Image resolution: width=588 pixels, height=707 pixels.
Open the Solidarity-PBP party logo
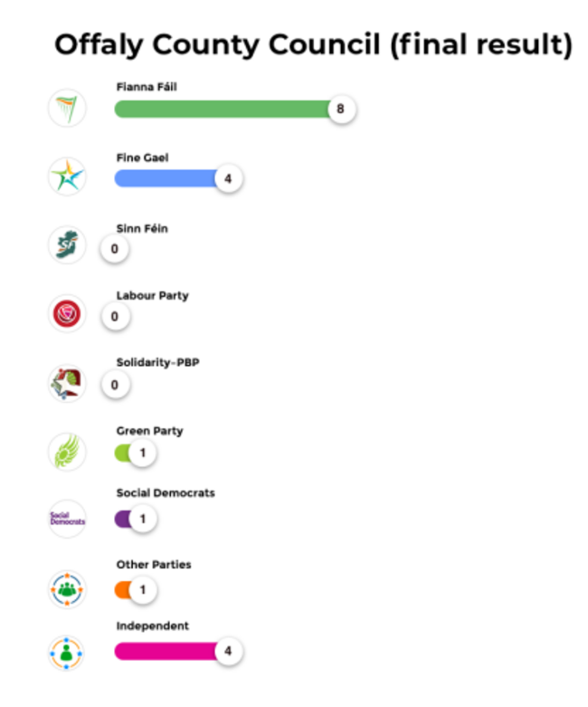click(x=66, y=384)
